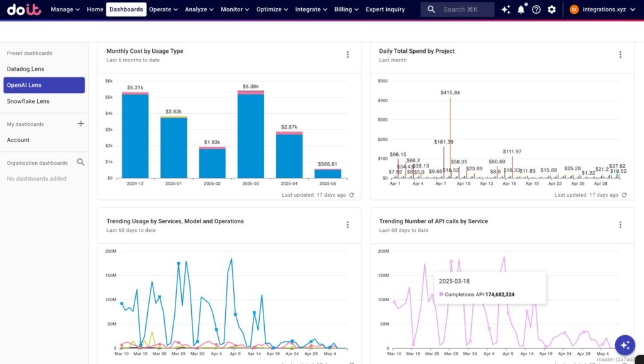
Task: Expand the Analyze dropdown menu
Action: point(199,9)
